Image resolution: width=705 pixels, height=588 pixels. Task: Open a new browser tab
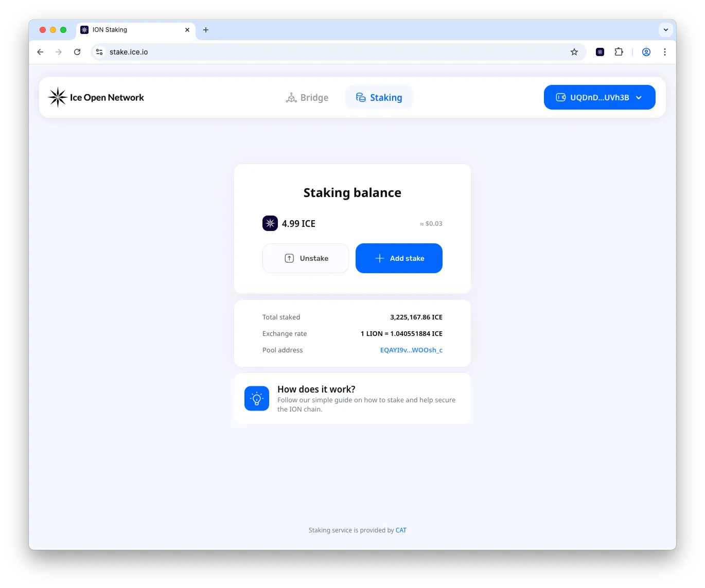pyautogui.click(x=206, y=30)
